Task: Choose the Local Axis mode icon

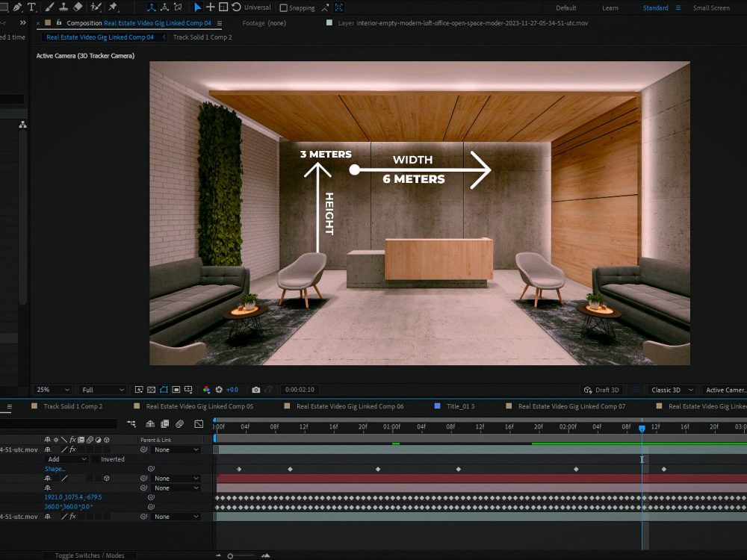Action: [152, 7]
